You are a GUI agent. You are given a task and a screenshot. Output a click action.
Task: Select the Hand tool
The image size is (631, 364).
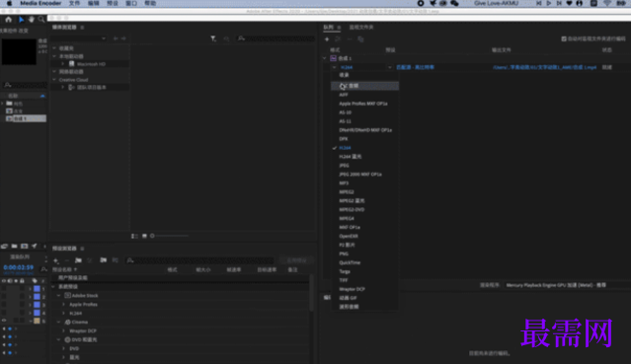31,20
